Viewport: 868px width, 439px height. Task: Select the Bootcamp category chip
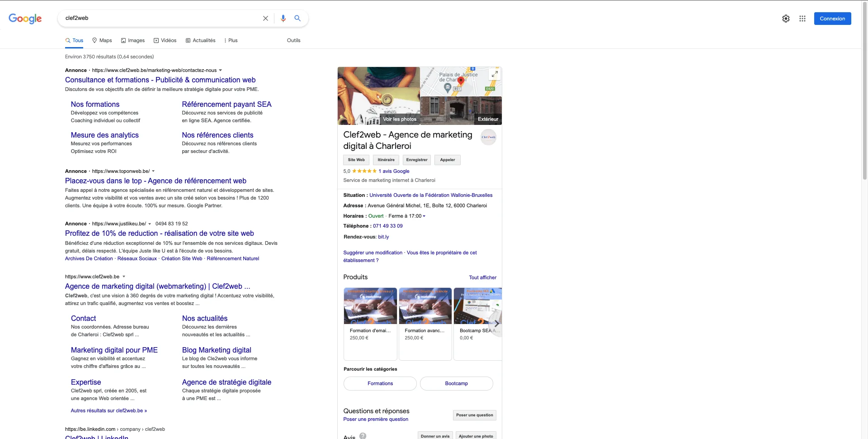click(456, 383)
